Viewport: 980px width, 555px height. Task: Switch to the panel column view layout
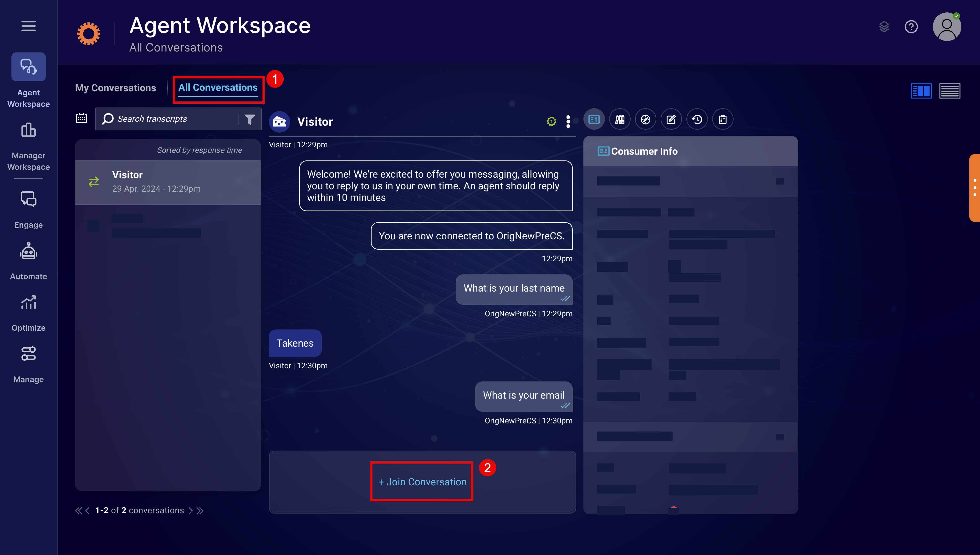coord(921,91)
